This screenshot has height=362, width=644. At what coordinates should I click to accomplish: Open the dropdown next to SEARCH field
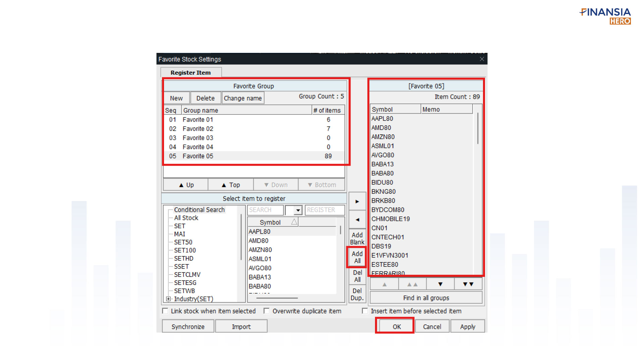[298, 210]
